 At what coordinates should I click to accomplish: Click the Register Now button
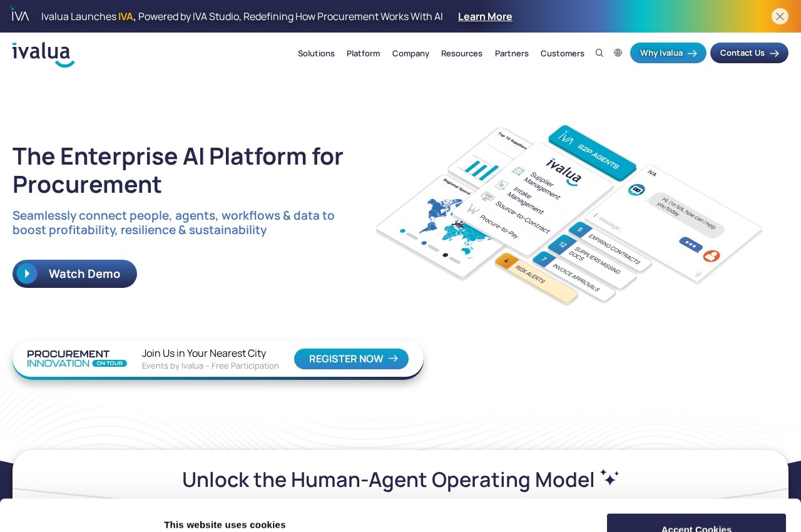coord(351,359)
